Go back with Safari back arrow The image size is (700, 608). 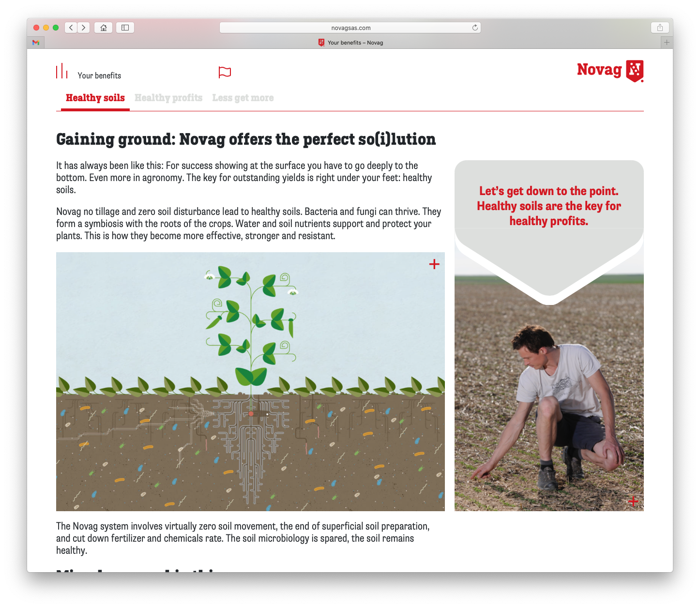click(x=71, y=28)
